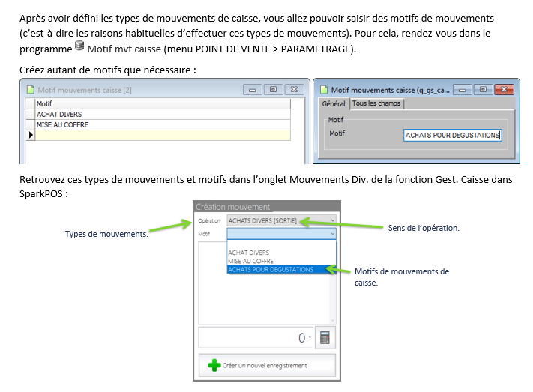This screenshot has height=392, width=533.
Task: Open the calculator icon in Création mouvement
Action: 325,338
